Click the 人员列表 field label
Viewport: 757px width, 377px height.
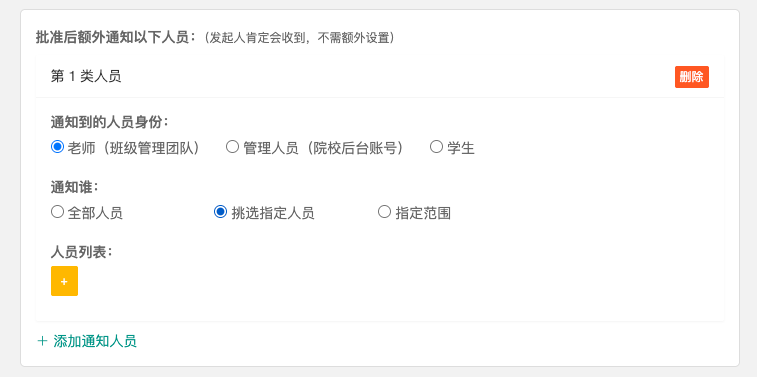[x=82, y=251]
